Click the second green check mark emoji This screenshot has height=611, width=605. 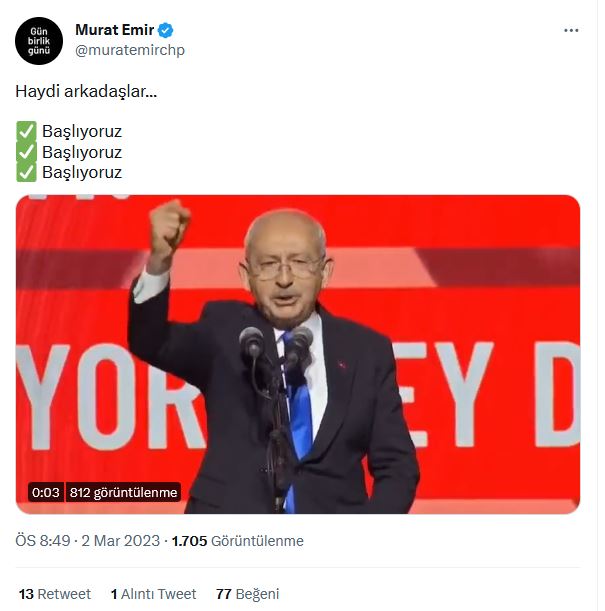pyautogui.click(x=26, y=152)
